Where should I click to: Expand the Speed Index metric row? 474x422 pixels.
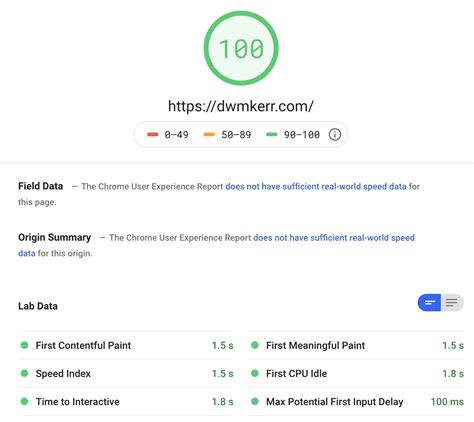click(126, 373)
